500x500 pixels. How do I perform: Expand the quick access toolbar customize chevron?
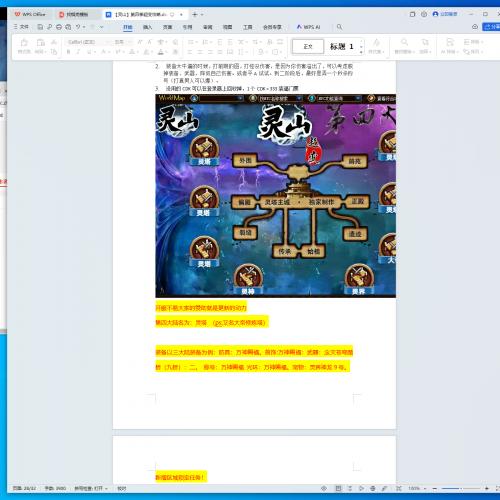[102, 27]
